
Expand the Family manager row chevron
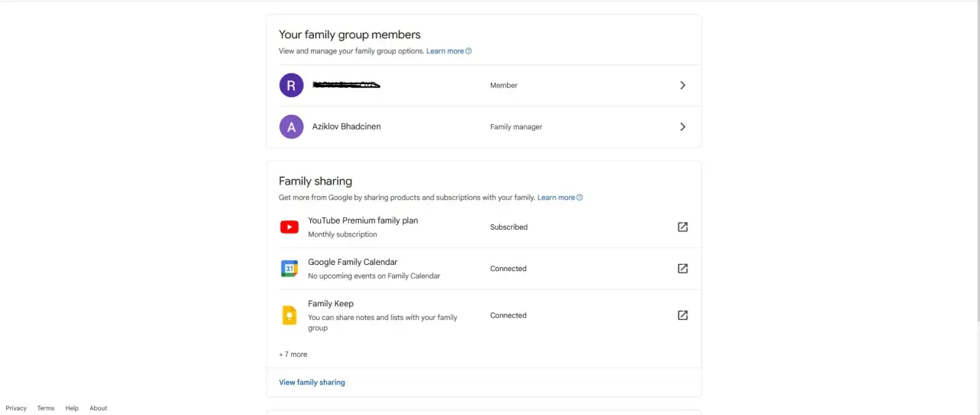point(683,127)
